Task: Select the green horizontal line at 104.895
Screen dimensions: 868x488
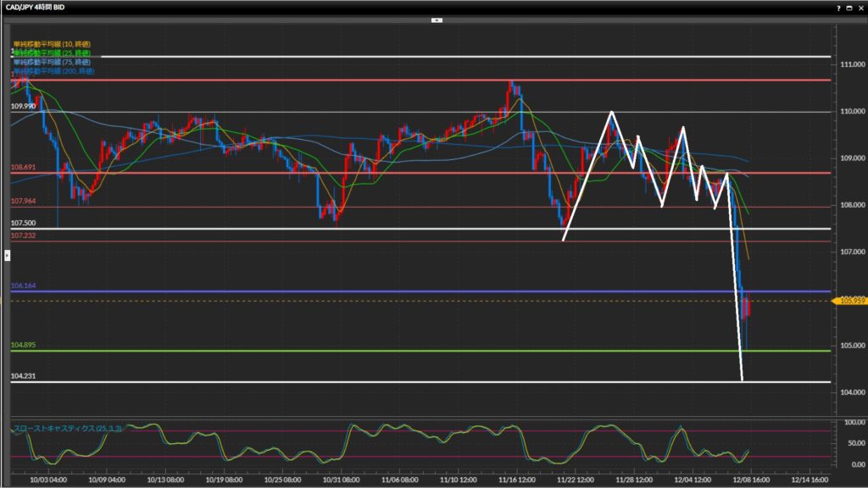Action: pyautogui.click(x=424, y=351)
